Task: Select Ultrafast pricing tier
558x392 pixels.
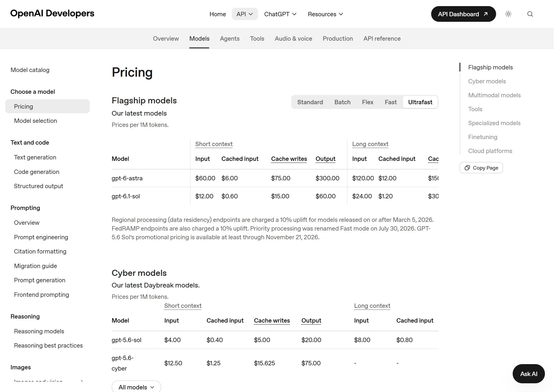Action: [x=420, y=102]
